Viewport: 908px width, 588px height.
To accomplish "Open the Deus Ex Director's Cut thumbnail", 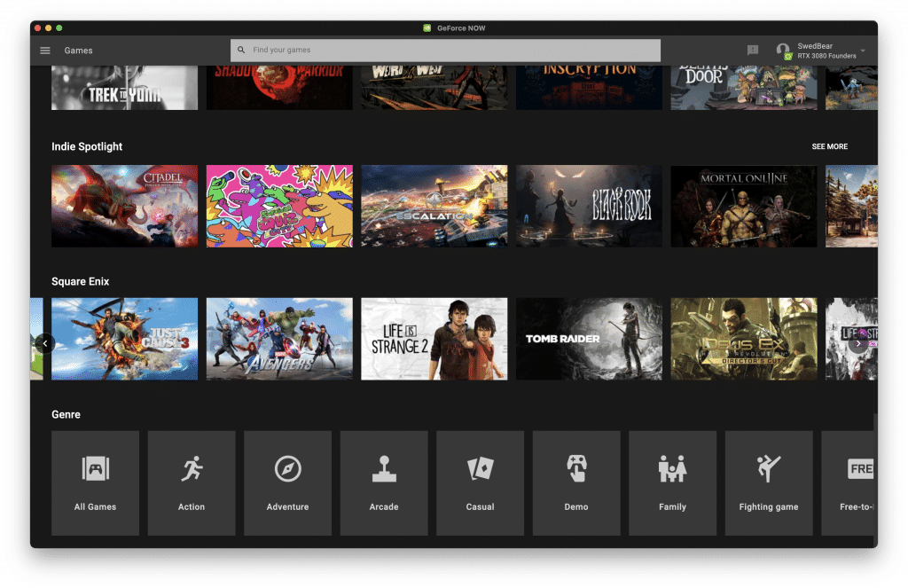I will (744, 339).
